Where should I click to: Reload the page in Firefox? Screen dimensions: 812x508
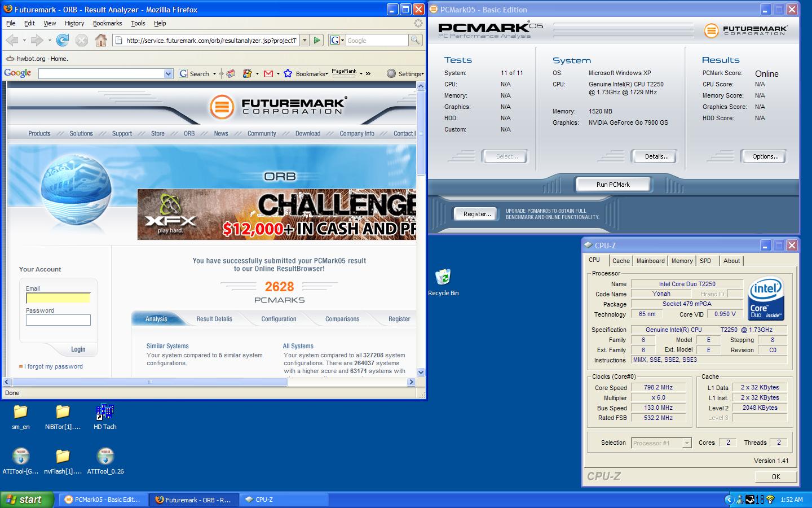pyautogui.click(x=63, y=40)
